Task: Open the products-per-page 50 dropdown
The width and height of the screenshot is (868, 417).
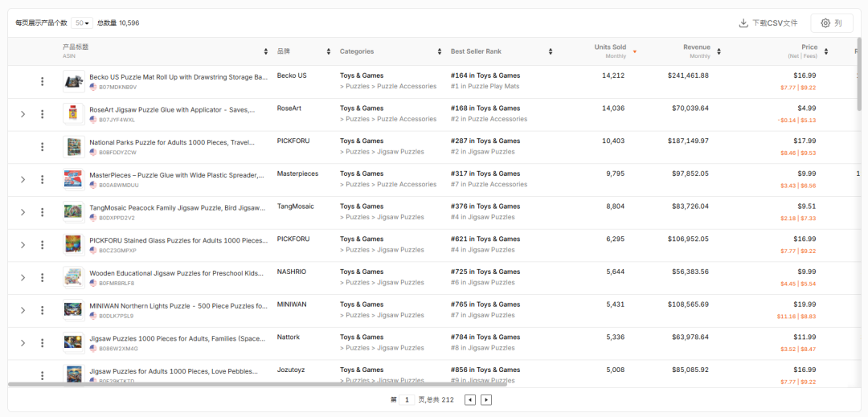Action: [x=81, y=23]
